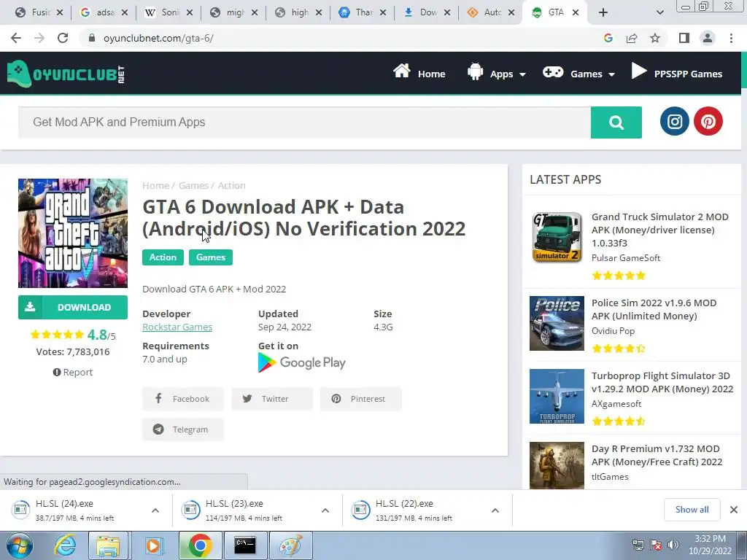Open the Chrome profile avatar
This screenshot has height=560, width=747.
708,38
